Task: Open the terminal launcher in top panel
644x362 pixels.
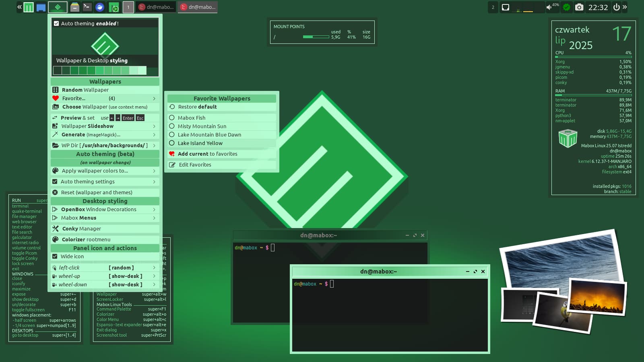Action: click(87, 7)
